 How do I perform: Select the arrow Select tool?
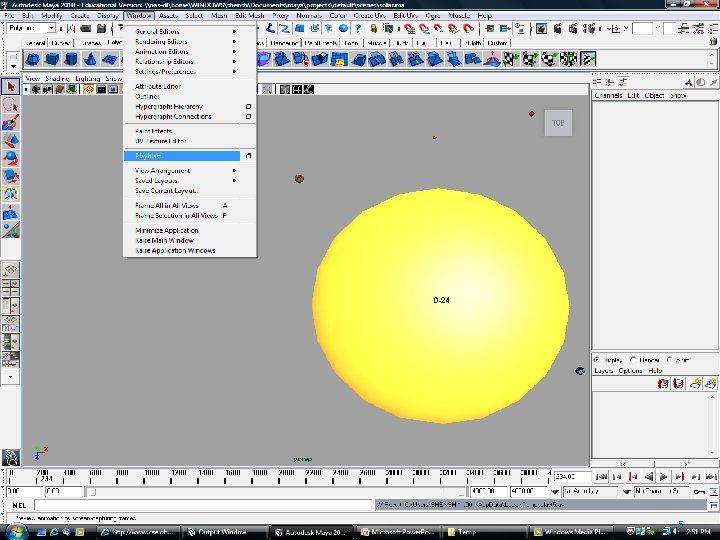[10, 87]
